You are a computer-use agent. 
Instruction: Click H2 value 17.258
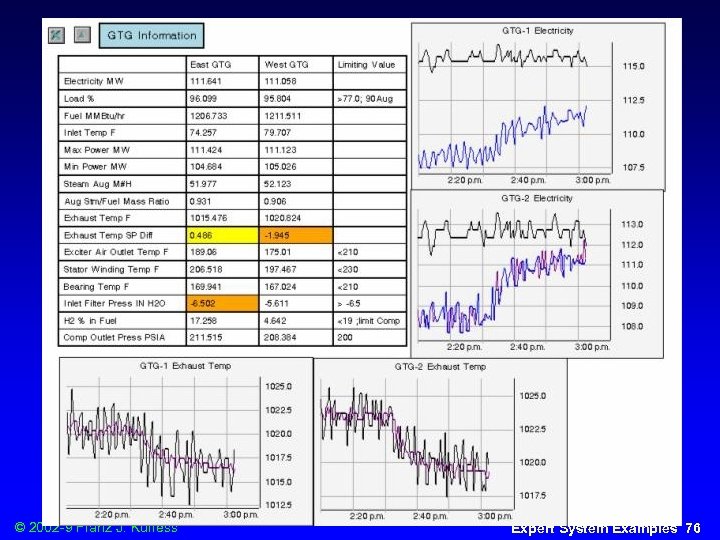[203, 321]
